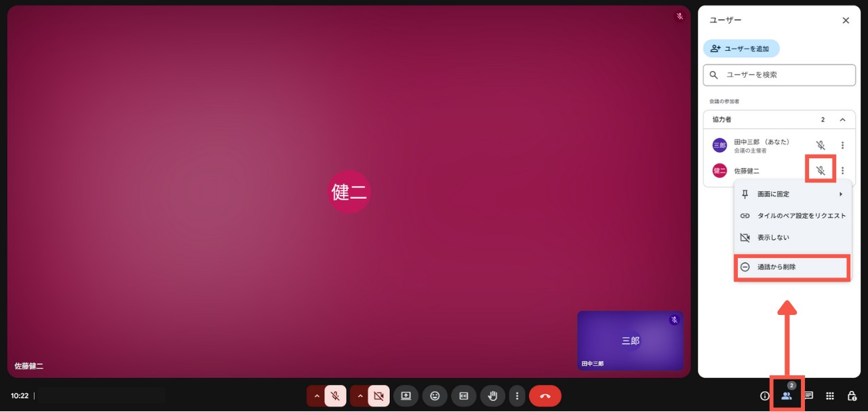The height and width of the screenshot is (412, 868).
Task: Click the raise hand button
Action: 493,396
